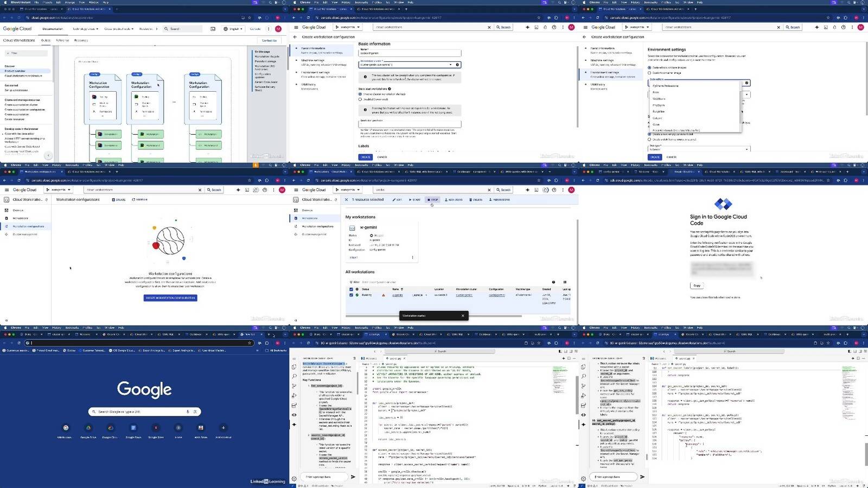
Task: Open the secret.py tab in left editor
Action: tap(394, 358)
